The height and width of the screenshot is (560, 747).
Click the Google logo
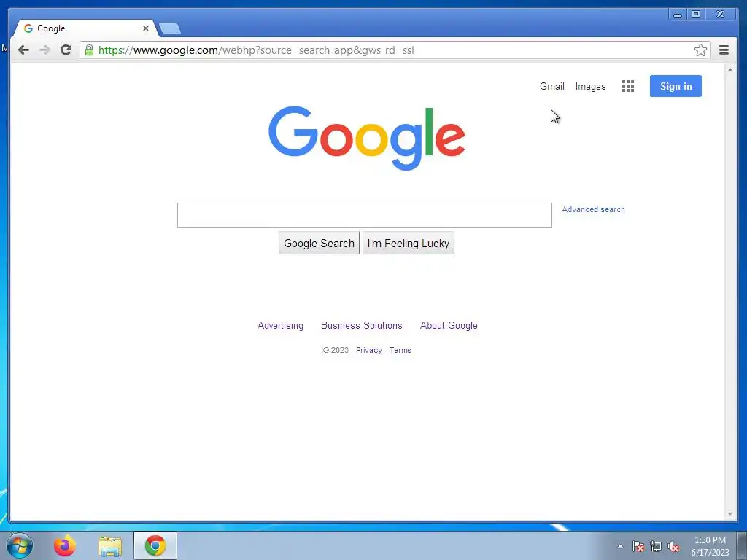(367, 138)
